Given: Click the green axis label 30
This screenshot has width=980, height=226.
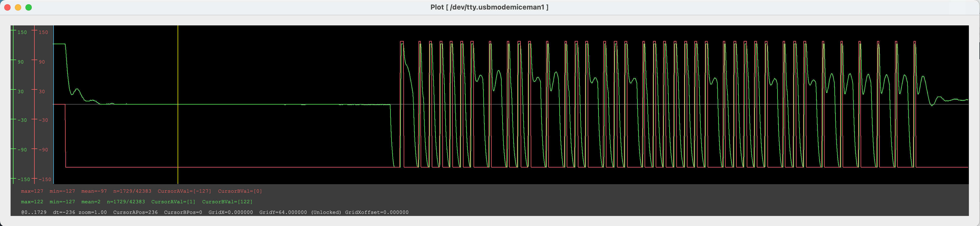Looking at the screenshot, I should tap(21, 92).
